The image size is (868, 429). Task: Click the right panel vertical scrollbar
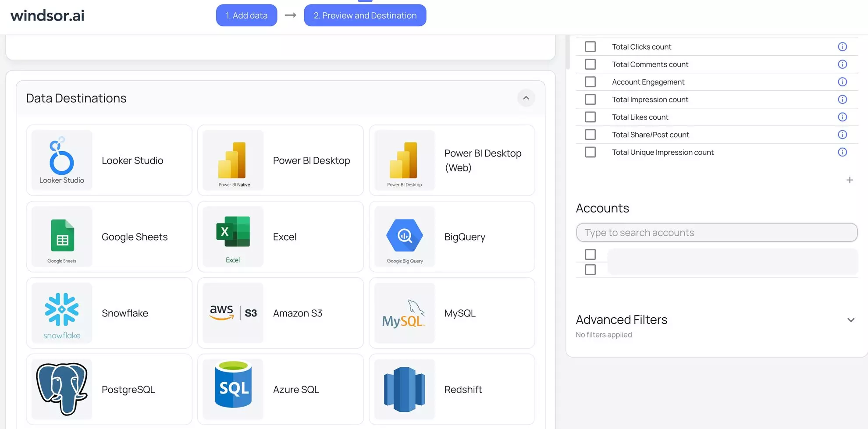(x=568, y=53)
